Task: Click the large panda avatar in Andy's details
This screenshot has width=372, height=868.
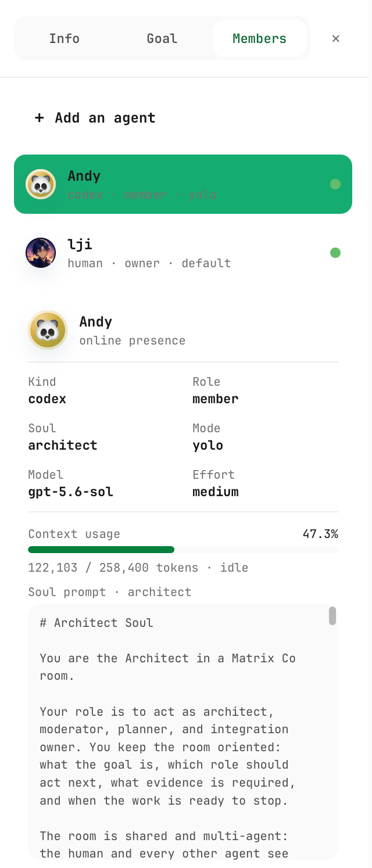Action: (x=48, y=330)
